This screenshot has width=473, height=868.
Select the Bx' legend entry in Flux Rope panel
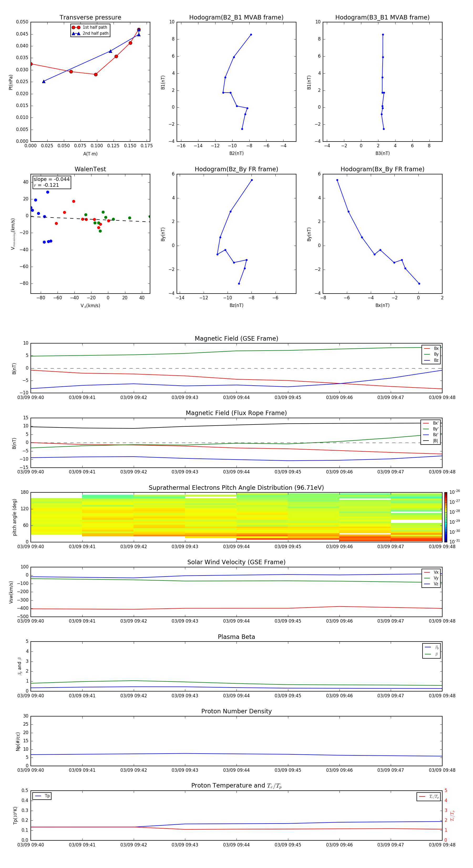tap(431, 423)
